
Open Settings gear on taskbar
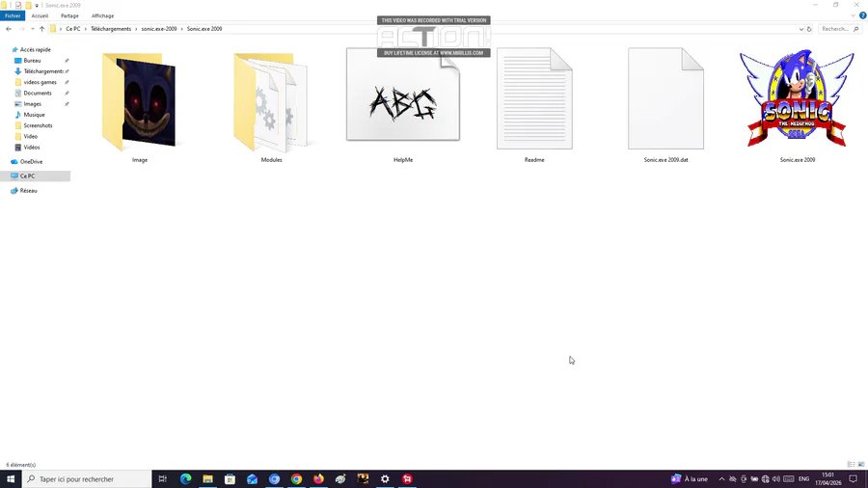click(x=385, y=479)
